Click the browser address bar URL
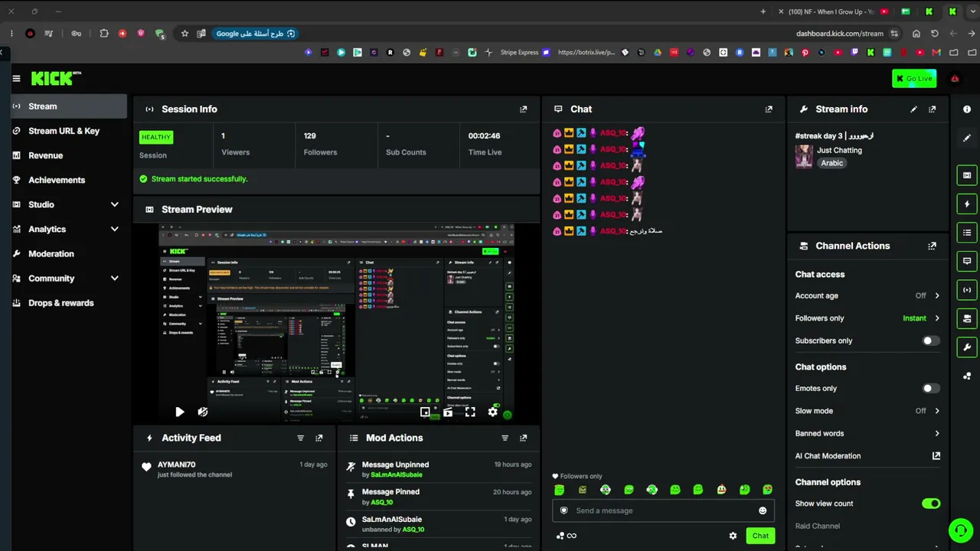Screen dimensions: 980x551 pyautogui.click(x=840, y=34)
